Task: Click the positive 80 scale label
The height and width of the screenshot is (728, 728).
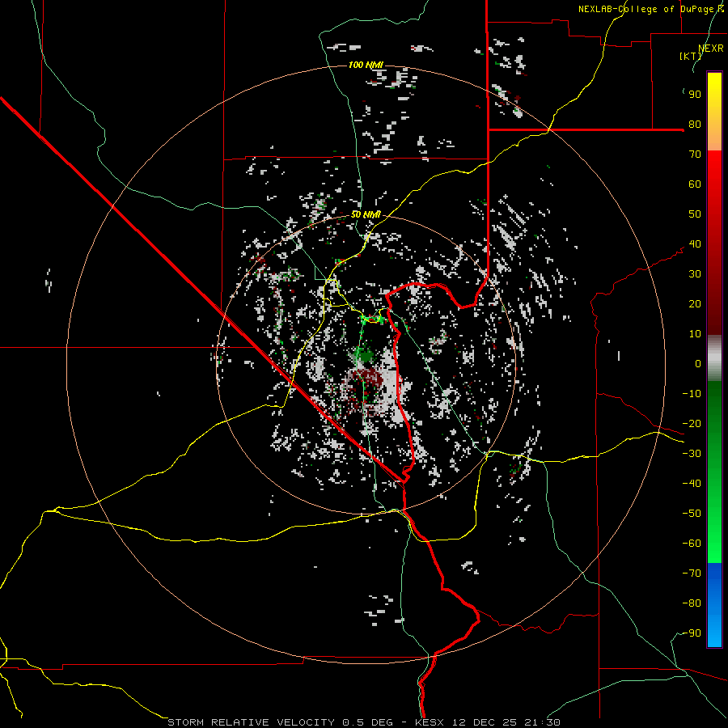Action: point(695,125)
